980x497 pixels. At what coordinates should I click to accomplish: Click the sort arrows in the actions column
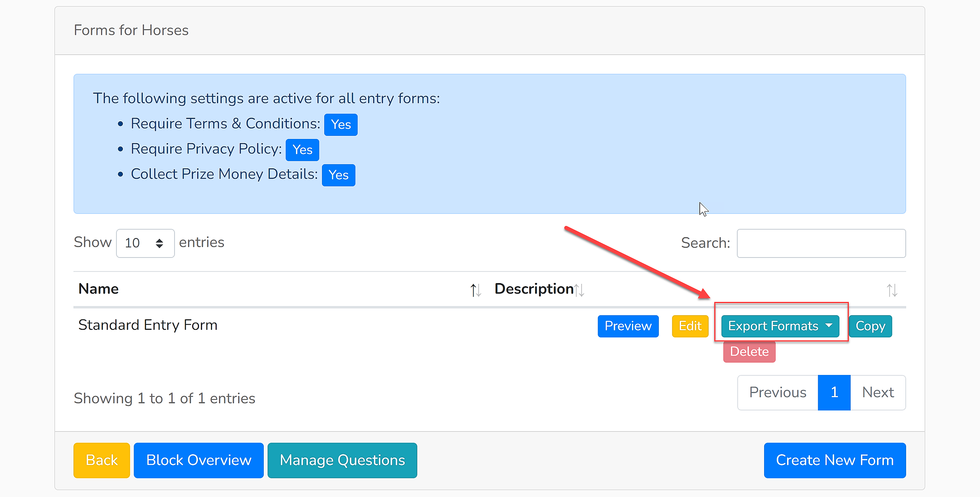pos(892,290)
